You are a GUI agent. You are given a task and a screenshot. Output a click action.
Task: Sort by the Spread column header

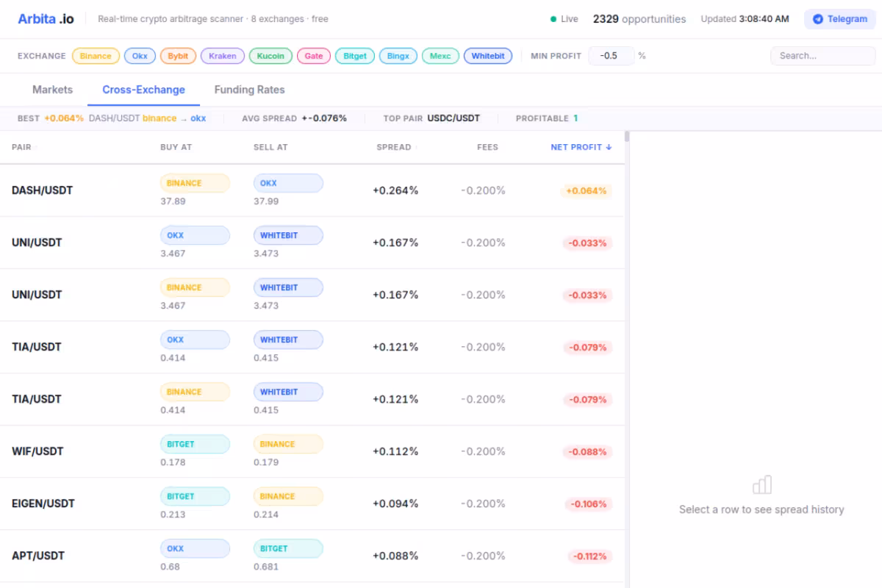click(x=397, y=147)
